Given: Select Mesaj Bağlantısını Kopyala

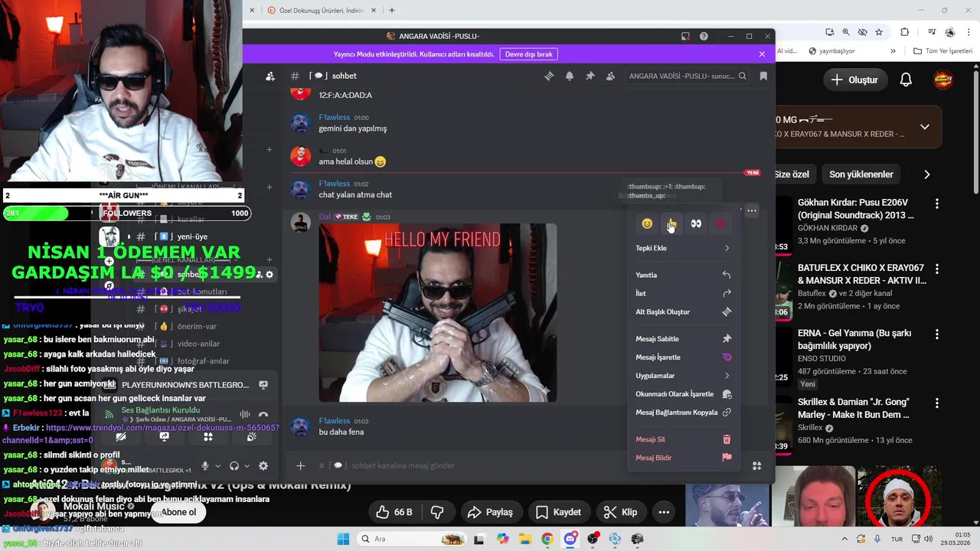Looking at the screenshot, I should point(683,412).
